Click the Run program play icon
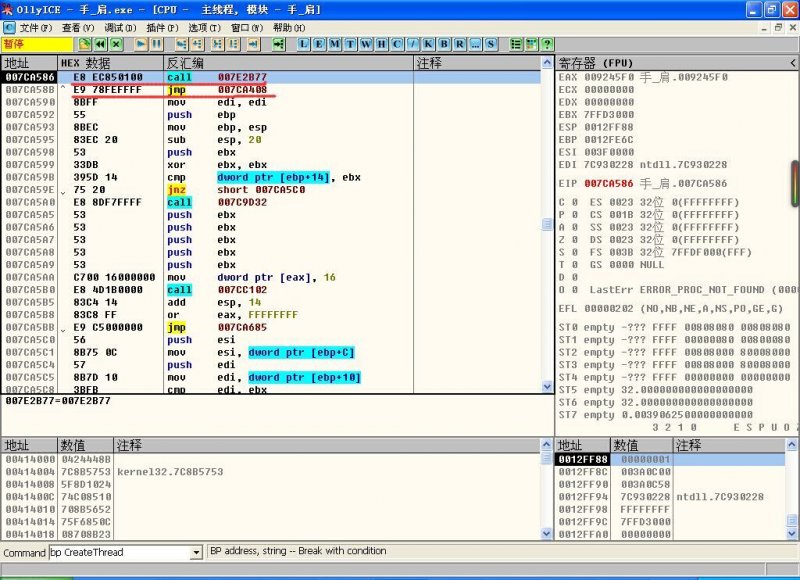This screenshot has height=580, width=800. [x=141, y=45]
